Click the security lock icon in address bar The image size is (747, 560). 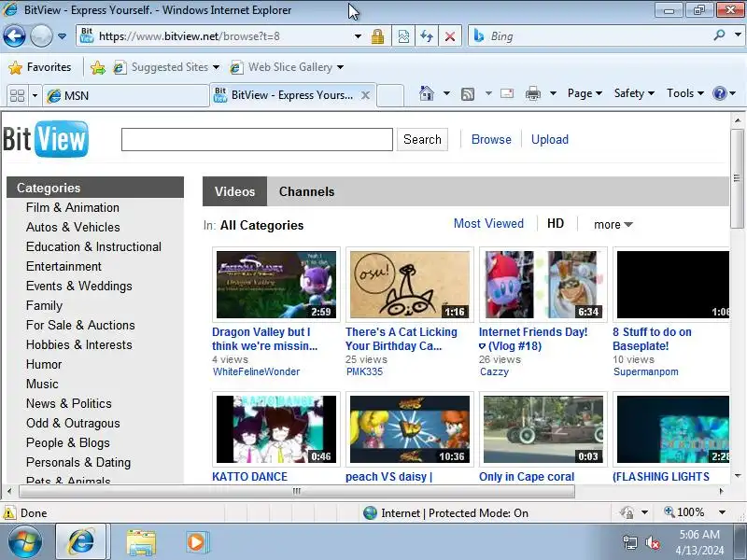click(x=377, y=36)
